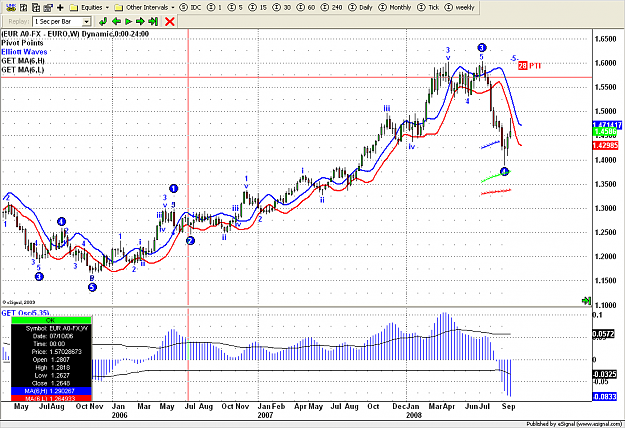Switch to Tick interval
The height and width of the screenshot is (428, 625).
[x=428, y=7]
